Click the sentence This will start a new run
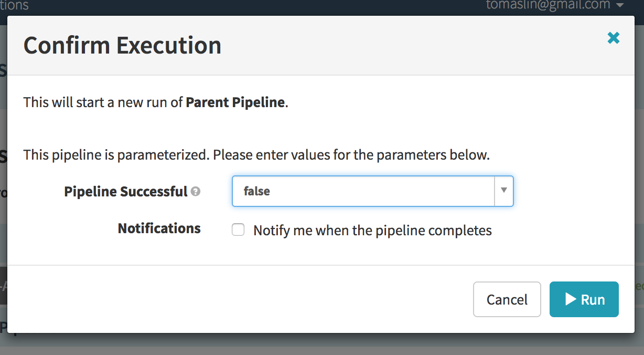 (156, 102)
